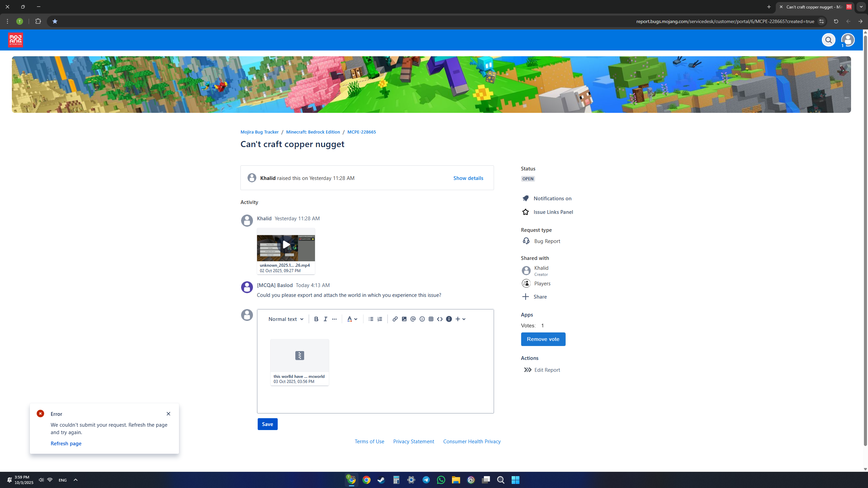Turn off notifications for this issue

click(x=552, y=198)
